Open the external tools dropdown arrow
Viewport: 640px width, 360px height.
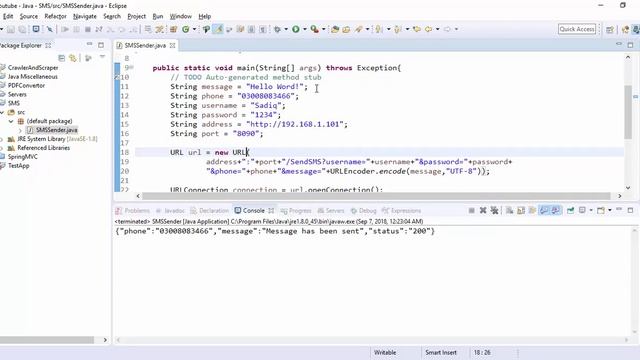(324, 29)
